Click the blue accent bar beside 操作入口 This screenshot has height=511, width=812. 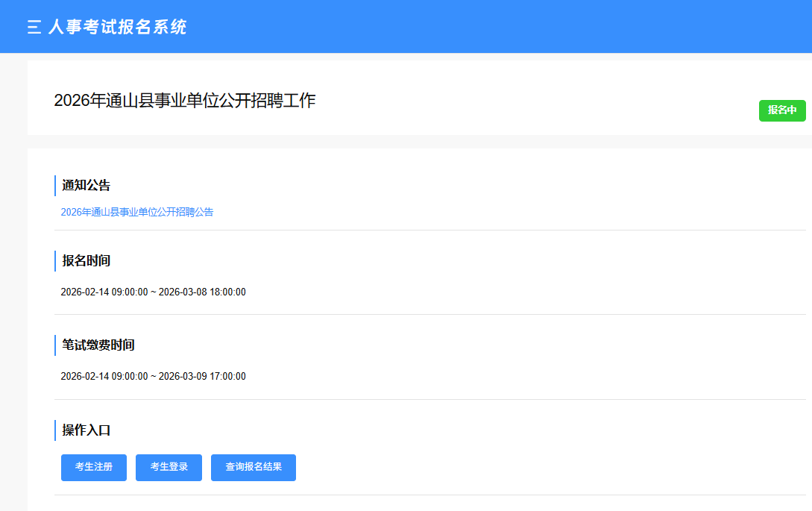[x=55, y=430]
